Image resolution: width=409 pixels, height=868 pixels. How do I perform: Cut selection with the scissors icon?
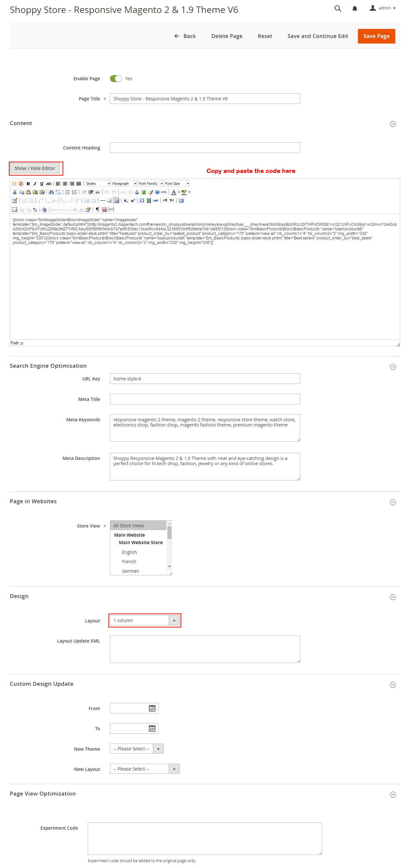pyautogui.click(x=15, y=192)
